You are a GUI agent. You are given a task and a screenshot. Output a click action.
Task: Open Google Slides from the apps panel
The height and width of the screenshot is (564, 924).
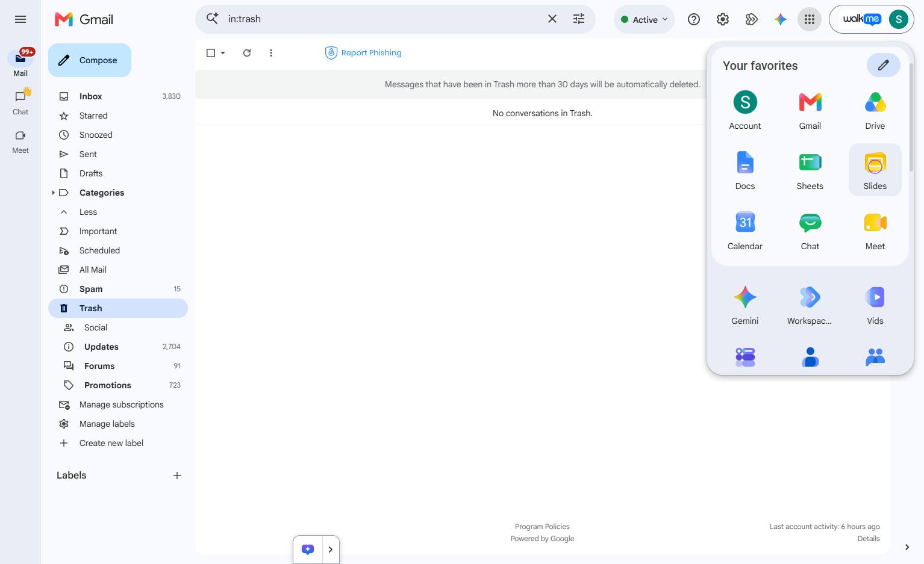click(x=875, y=170)
